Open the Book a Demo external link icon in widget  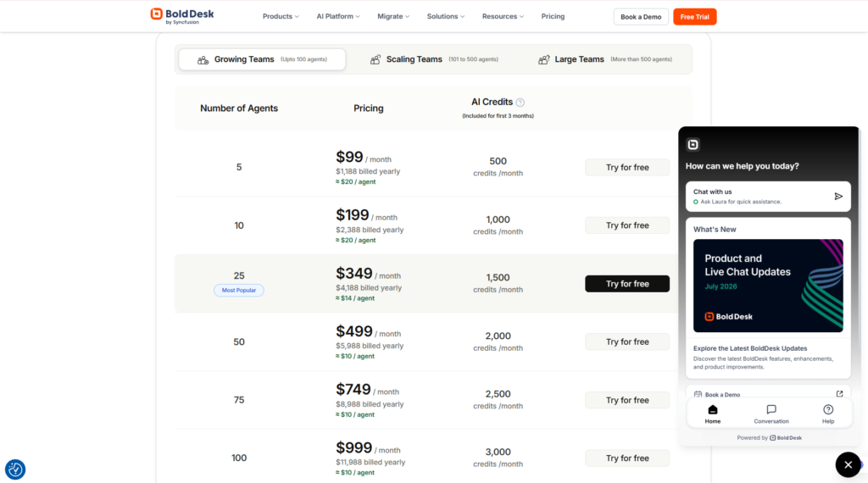(839, 394)
